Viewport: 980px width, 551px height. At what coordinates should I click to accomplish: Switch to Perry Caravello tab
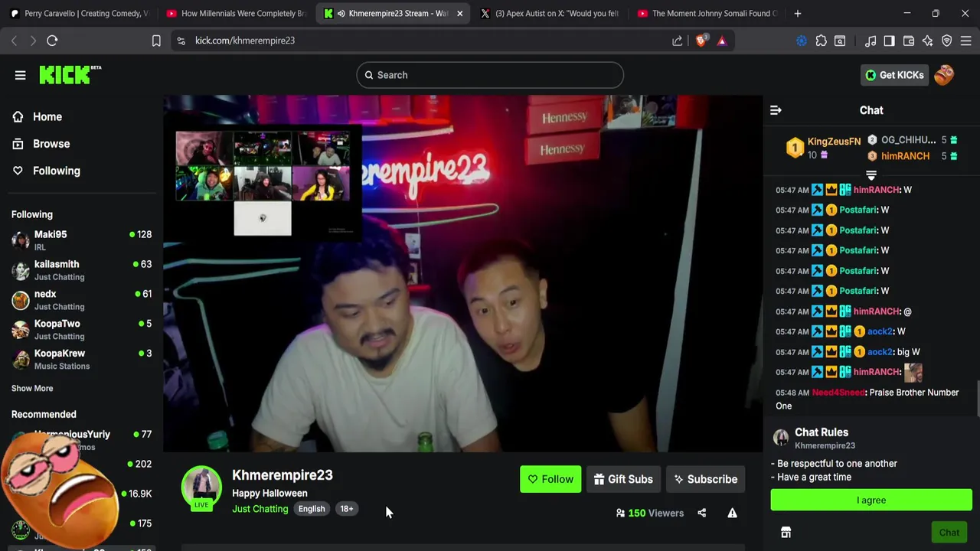click(78, 13)
